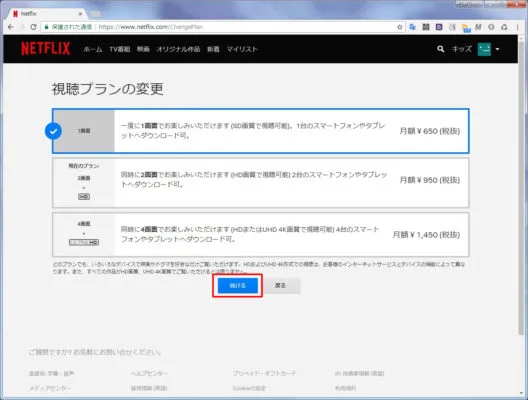Open マイリスト in the navigation
The width and height of the screenshot is (528, 400).
click(242, 49)
